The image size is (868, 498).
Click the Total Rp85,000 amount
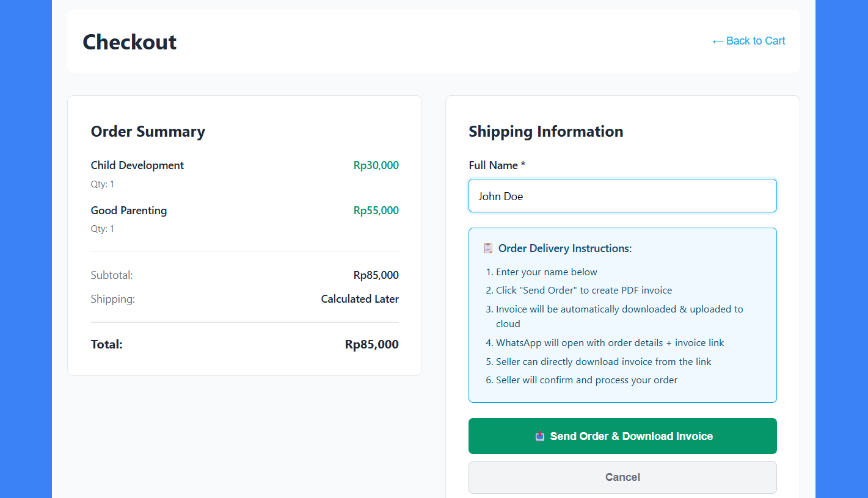[371, 344]
